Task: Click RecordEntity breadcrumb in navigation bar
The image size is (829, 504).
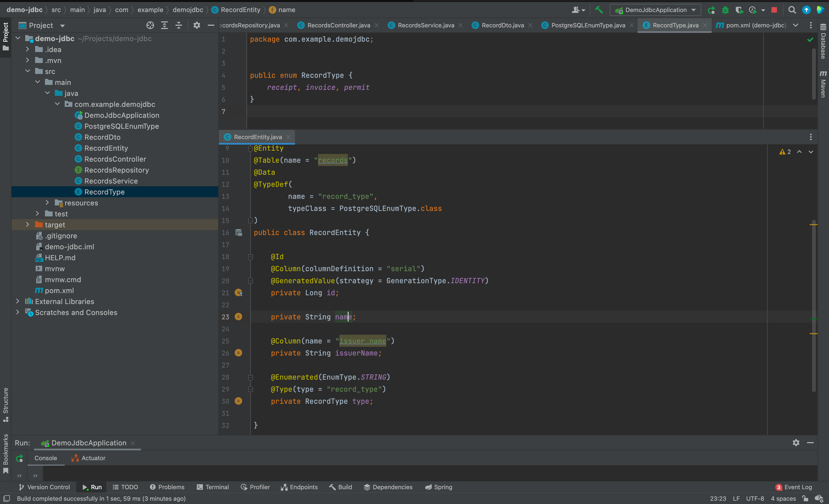Action: click(236, 10)
